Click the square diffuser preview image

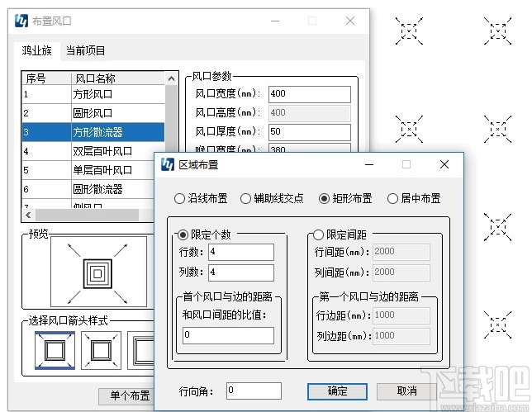pyautogui.click(x=98, y=273)
